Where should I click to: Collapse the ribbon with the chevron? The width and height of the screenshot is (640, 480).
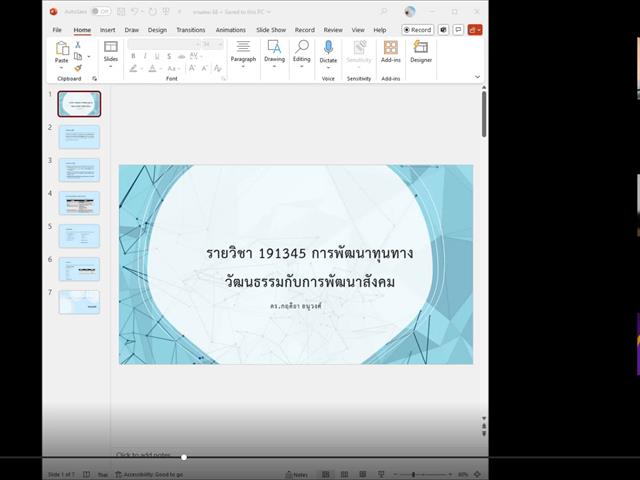pos(477,77)
